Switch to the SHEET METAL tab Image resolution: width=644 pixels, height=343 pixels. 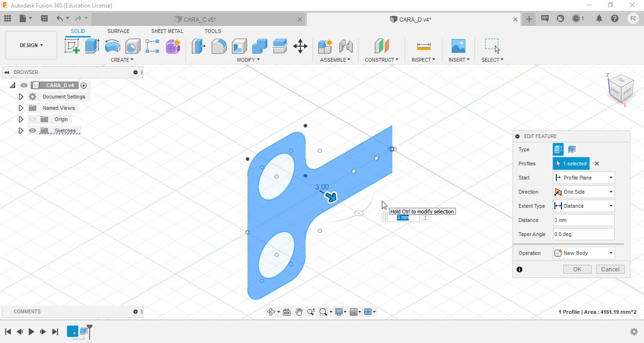point(167,31)
